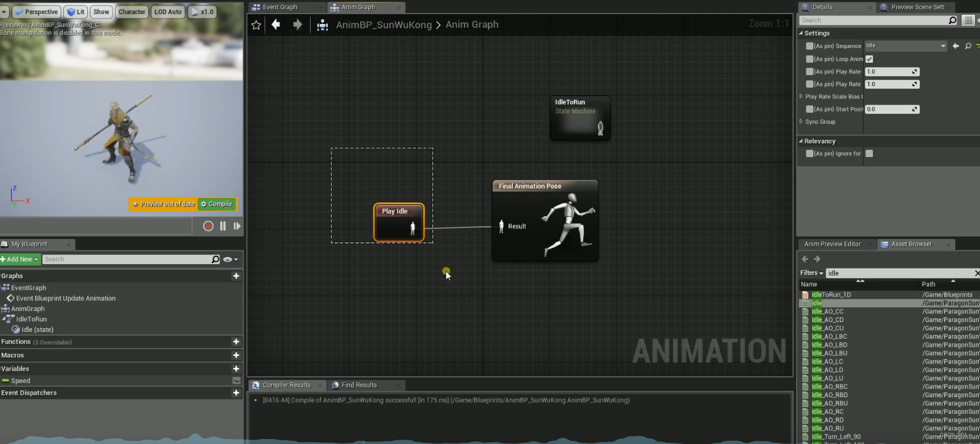Click the search magnifier in Details panel
Screen dimensions: 980x444
tap(952, 20)
